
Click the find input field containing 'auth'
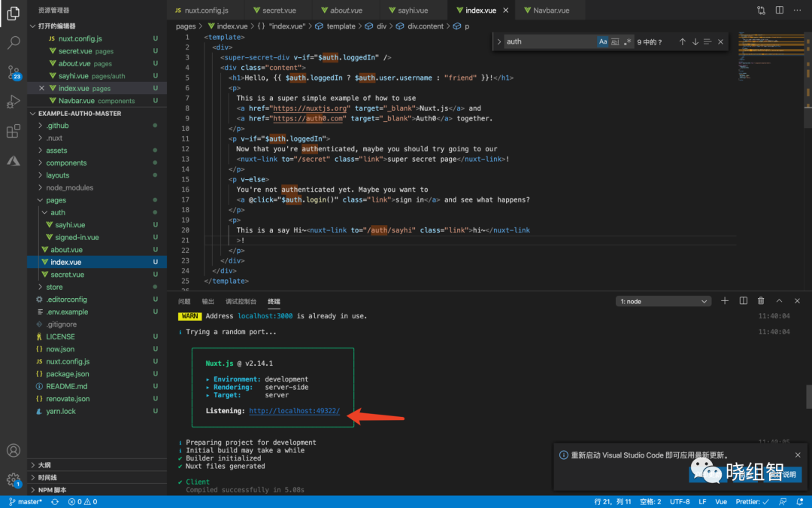tap(549, 42)
